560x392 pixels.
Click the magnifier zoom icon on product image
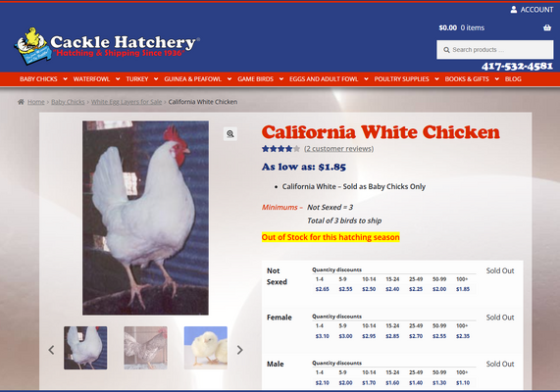[x=230, y=134]
